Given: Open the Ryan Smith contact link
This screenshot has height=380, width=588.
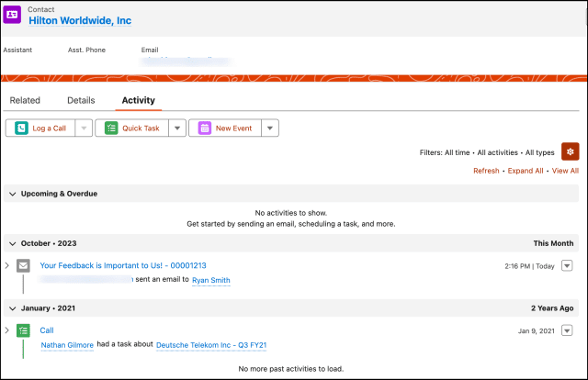Looking at the screenshot, I should [211, 280].
